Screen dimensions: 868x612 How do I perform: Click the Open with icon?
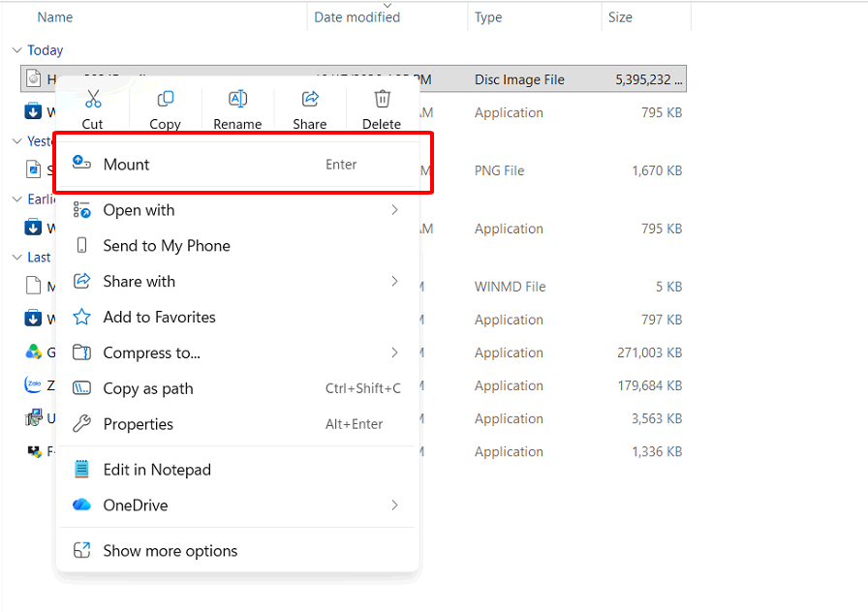pyautogui.click(x=82, y=210)
